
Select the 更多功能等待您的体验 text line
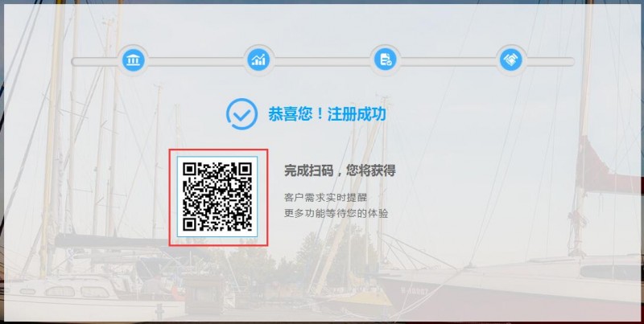coord(336,214)
